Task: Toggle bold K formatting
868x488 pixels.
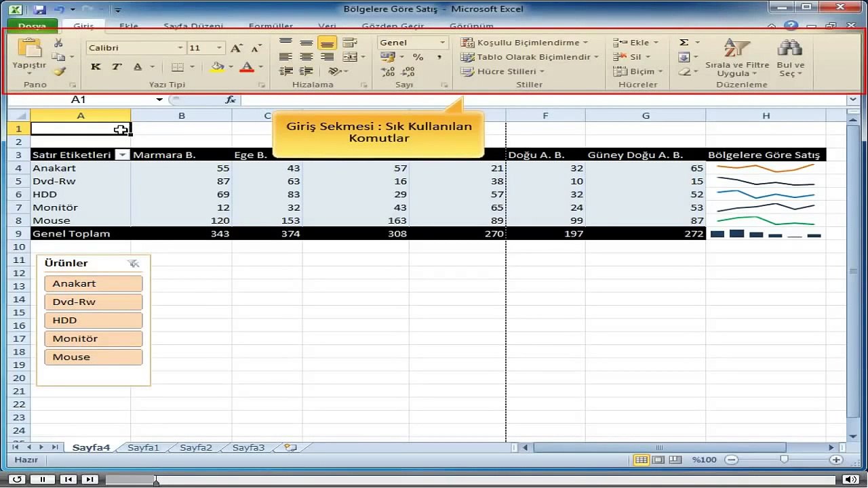Action: [x=96, y=66]
